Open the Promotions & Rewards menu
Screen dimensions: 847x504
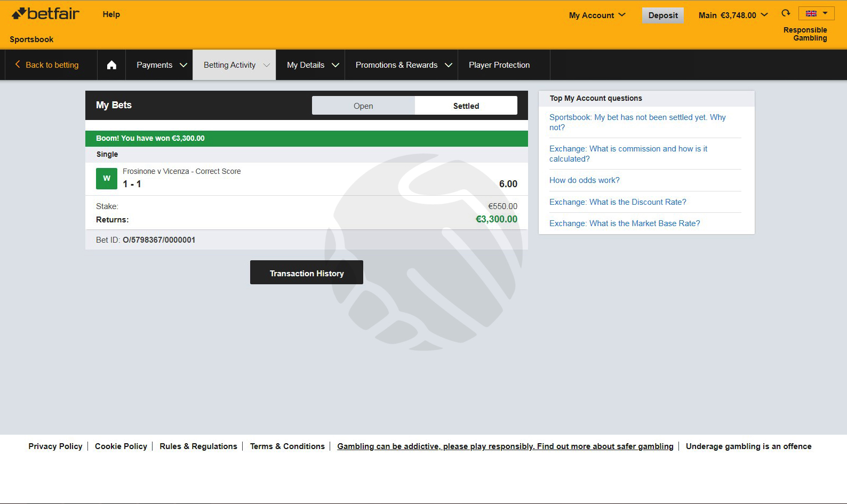pos(401,65)
